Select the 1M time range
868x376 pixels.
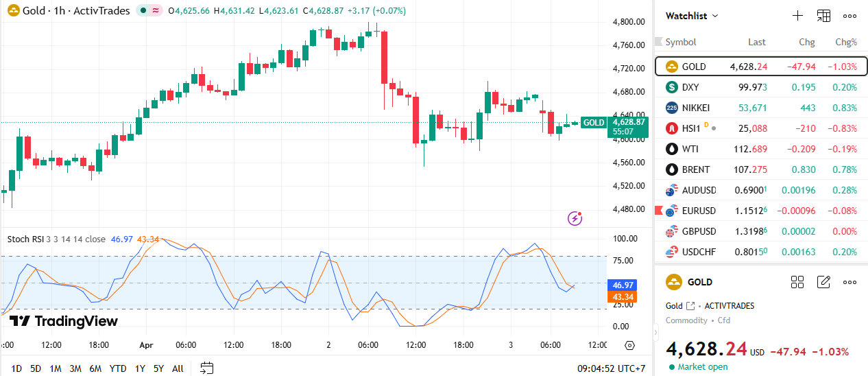[x=55, y=368]
